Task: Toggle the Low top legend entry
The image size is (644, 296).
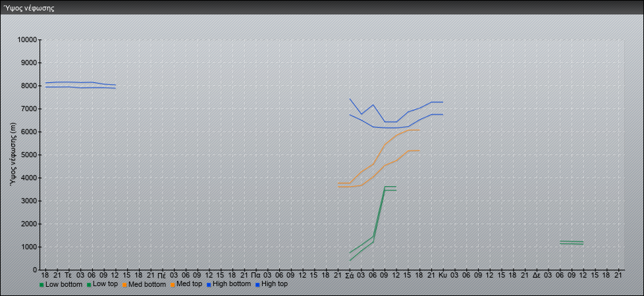Action: 102,284
